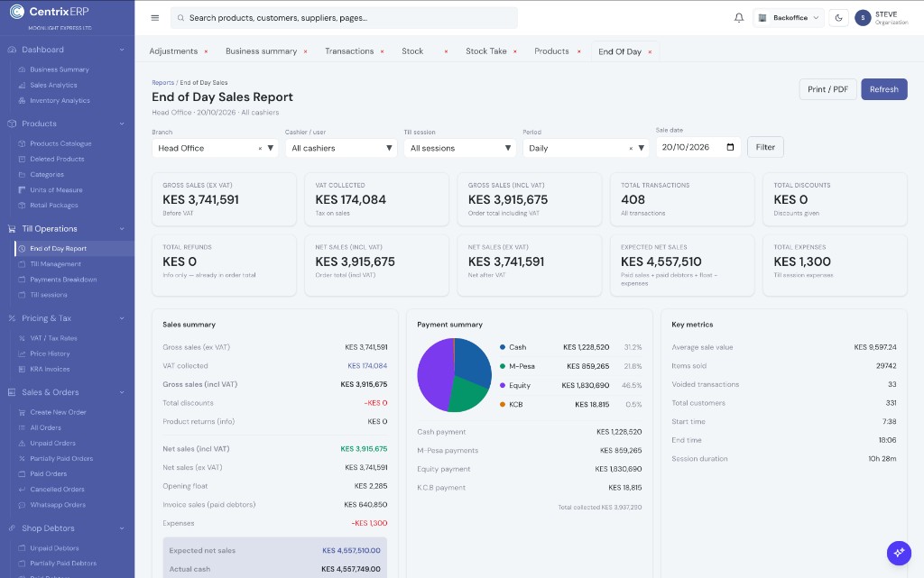Screen dimensions: 924x578
Task: Click the Equity legend color dot
Action: point(502,386)
